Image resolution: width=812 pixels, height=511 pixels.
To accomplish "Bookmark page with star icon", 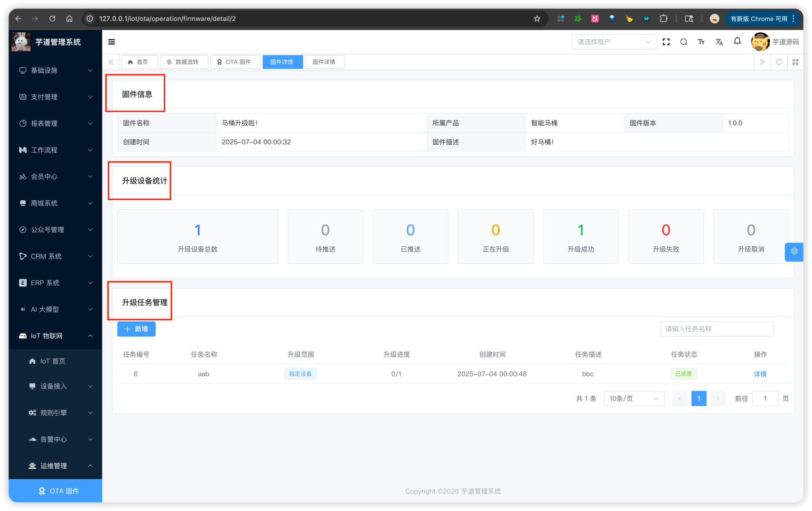I will (x=537, y=19).
